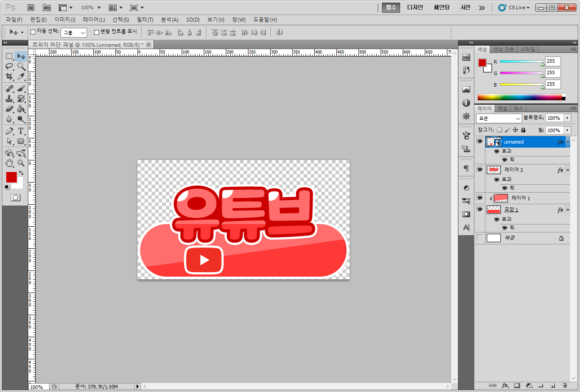The width and height of the screenshot is (580, 392).
Task: Select the Rounded Rectangle shape tool
Action: click(x=21, y=141)
